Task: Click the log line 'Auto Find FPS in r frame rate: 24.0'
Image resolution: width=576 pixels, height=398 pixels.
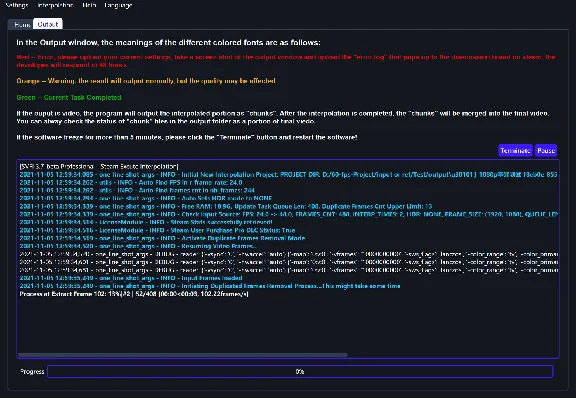Action: [131, 182]
